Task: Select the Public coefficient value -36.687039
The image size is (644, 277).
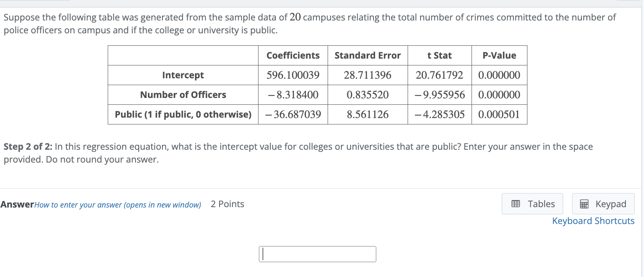Action: [293, 114]
